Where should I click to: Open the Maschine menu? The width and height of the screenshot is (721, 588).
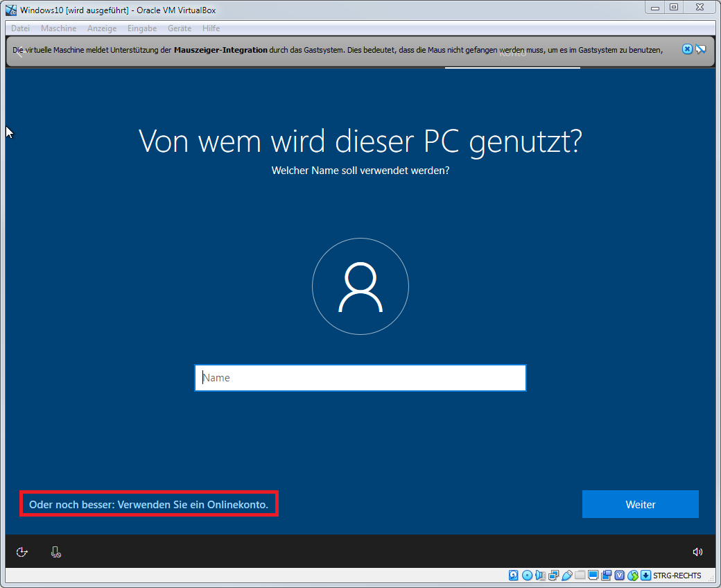tap(58, 28)
